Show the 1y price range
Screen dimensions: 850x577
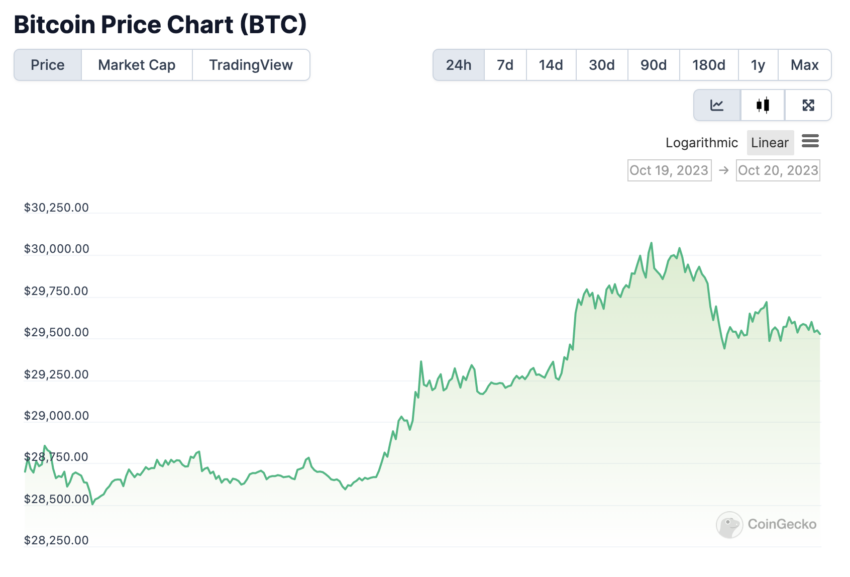(758, 65)
